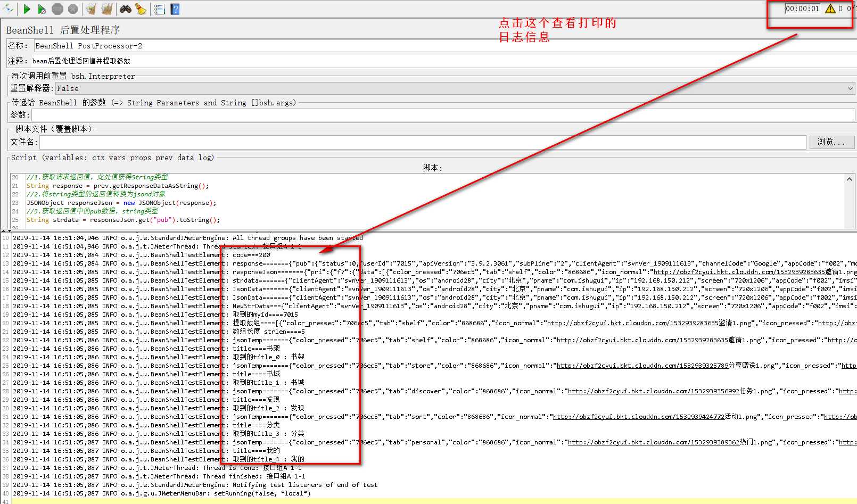Click the 浏览... browse button

coord(832,142)
